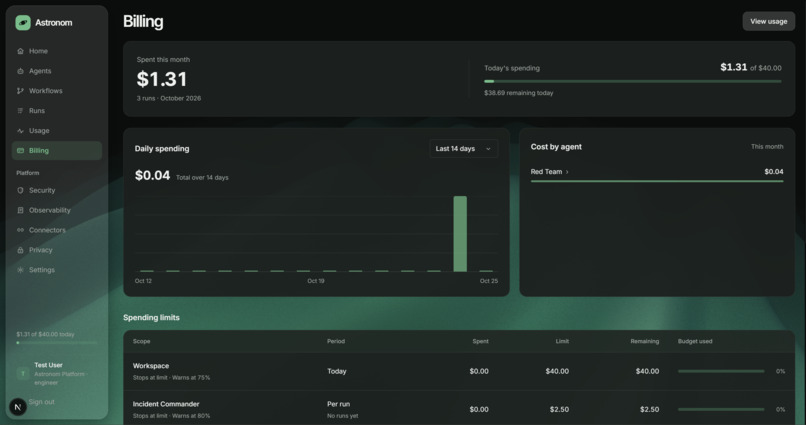Click the Next.js dev tools badge

(x=17, y=407)
